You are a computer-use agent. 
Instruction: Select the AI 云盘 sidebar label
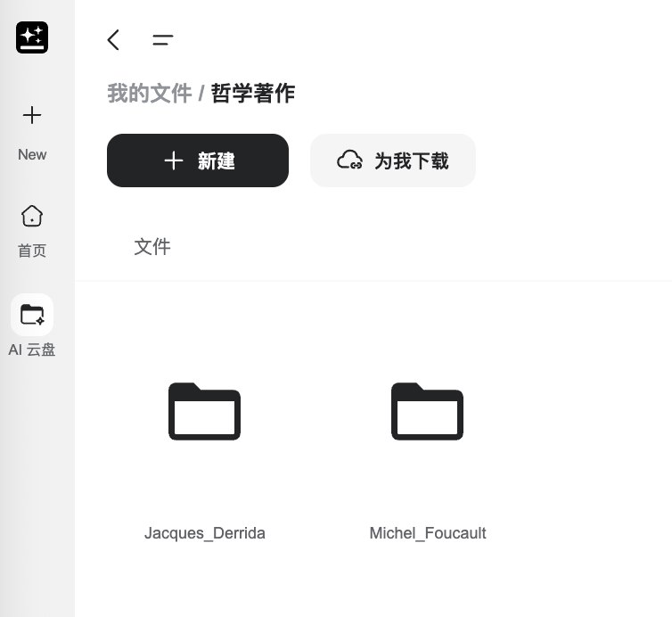click(32, 350)
